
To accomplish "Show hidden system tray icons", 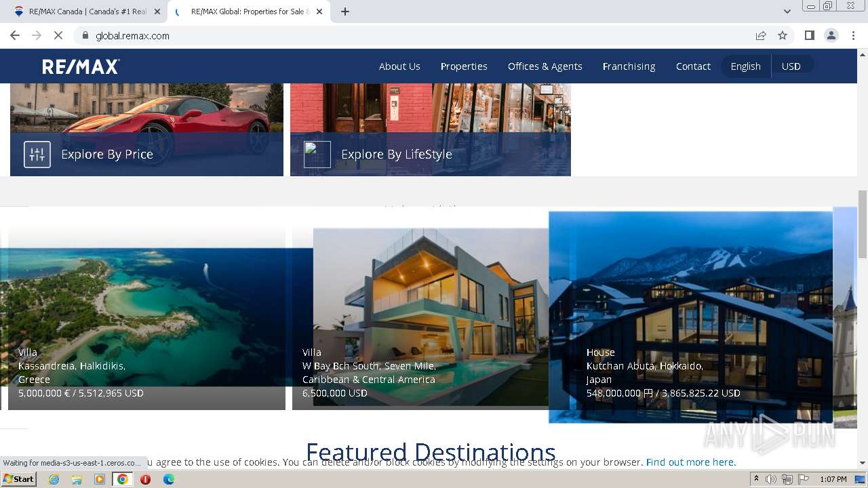I will [756, 479].
